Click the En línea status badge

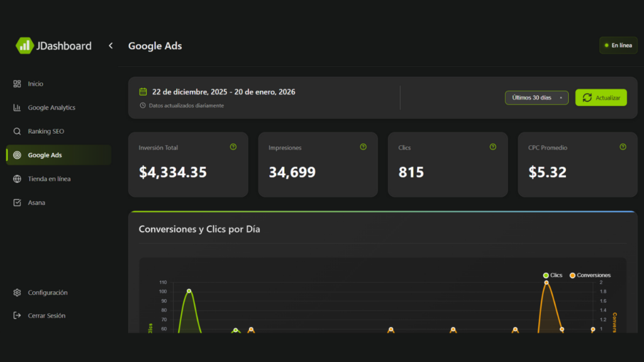coord(618,45)
